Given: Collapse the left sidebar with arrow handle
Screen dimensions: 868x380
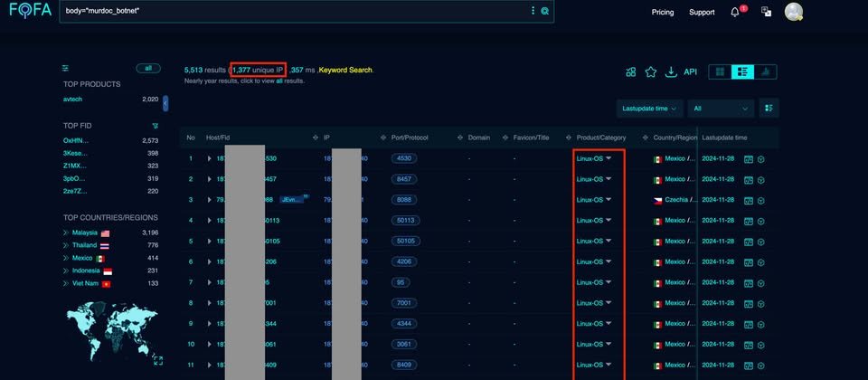Looking at the screenshot, I should [x=165, y=103].
